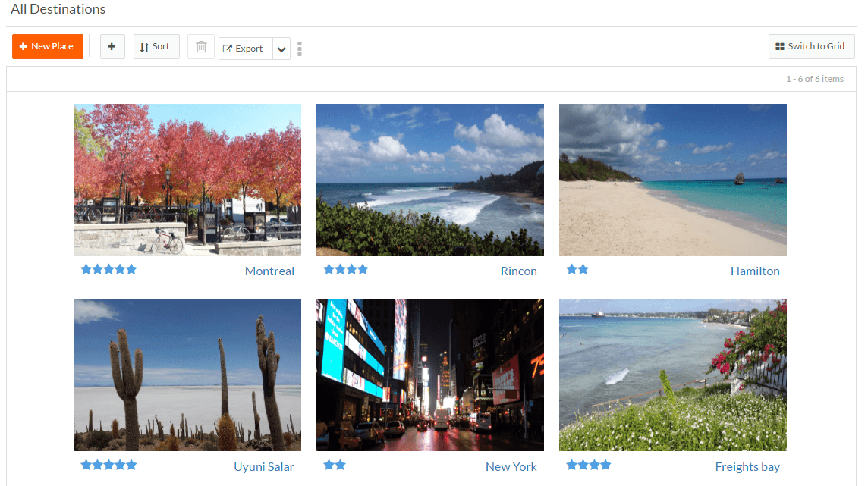Switch to Grid view
This screenshot has width=868, height=486.
click(x=810, y=46)
